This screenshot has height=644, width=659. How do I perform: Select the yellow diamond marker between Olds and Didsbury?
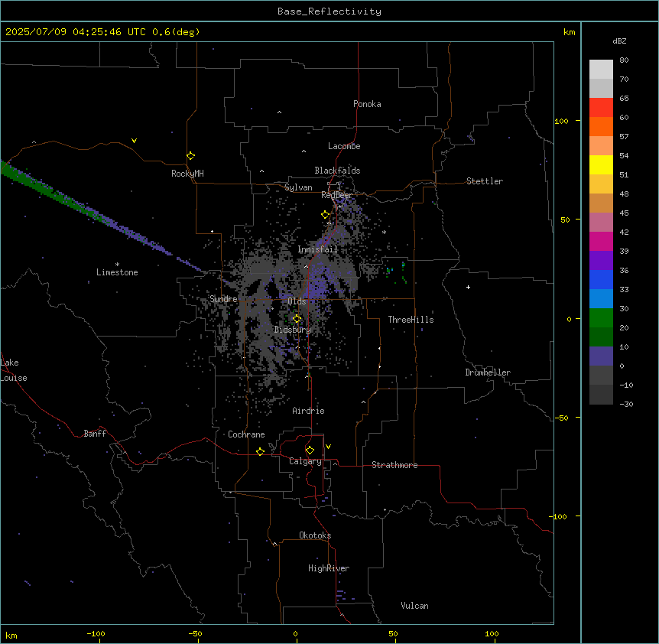point(297,319)
